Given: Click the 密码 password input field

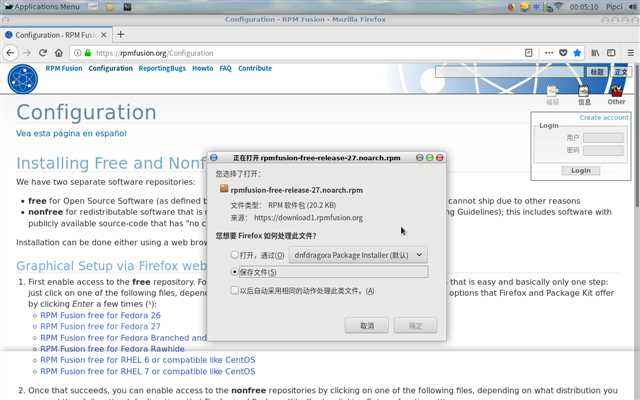Looking at the screenshot, I should [603, 150].
